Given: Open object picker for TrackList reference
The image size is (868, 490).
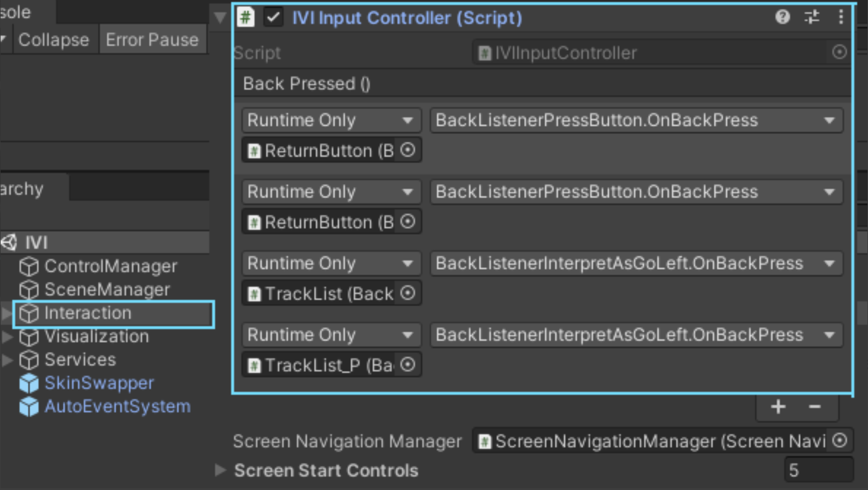Looking at the screenshot, I should [x=407, y=293].
